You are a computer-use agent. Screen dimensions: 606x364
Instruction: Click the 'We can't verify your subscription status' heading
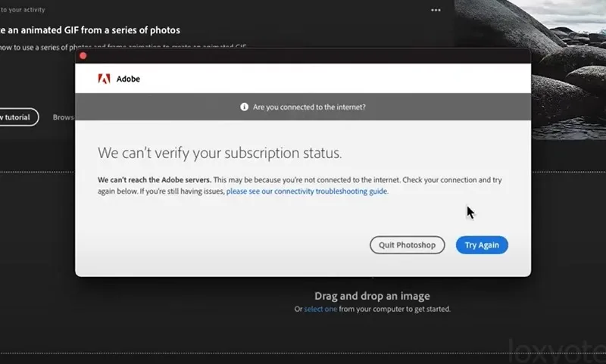point(220,153)
